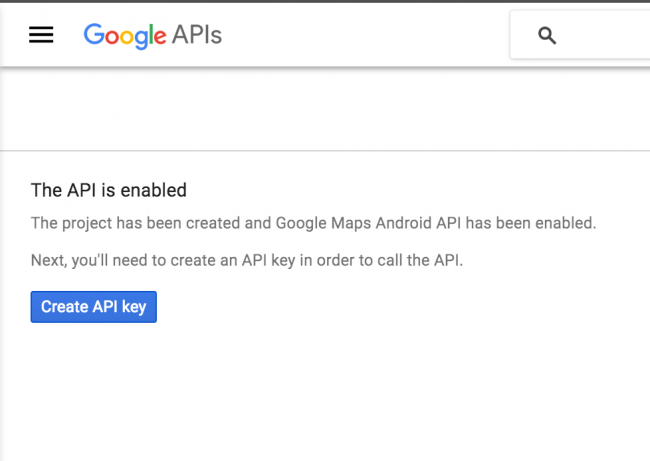
Task: Click the magnifying glass search icon
Action: (x=547, y=36)
